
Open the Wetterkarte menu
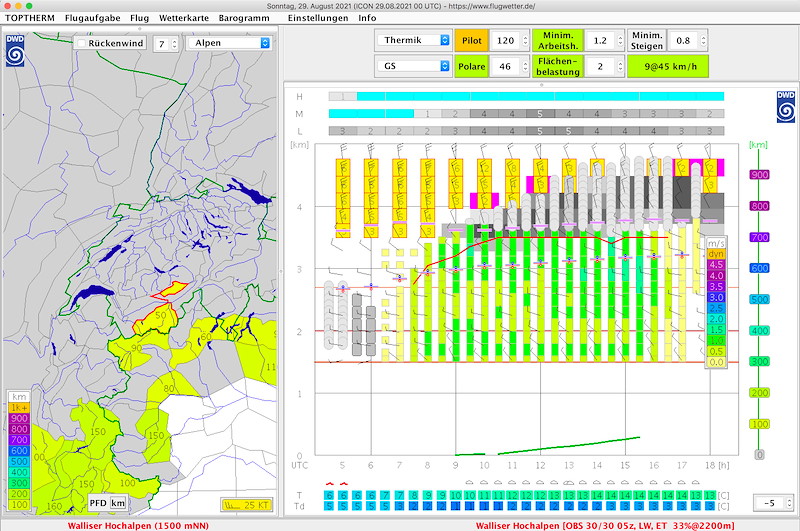click(x=184, y=18)
